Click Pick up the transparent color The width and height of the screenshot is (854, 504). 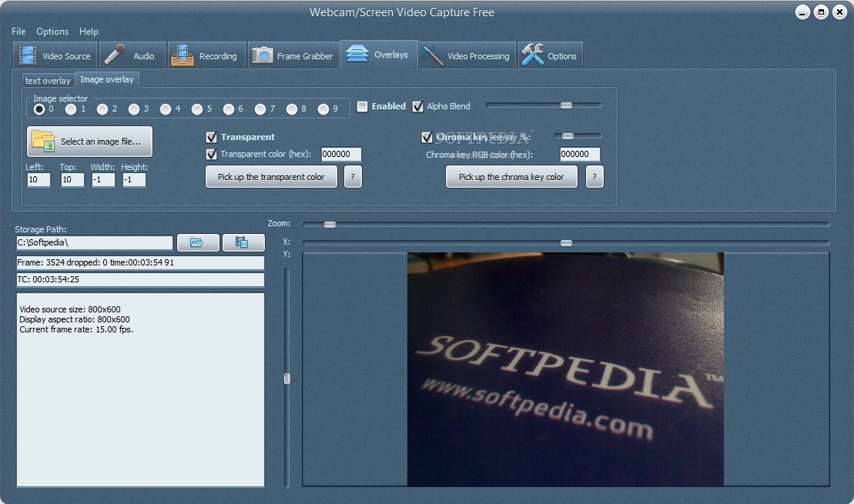[x=271, y=177]
